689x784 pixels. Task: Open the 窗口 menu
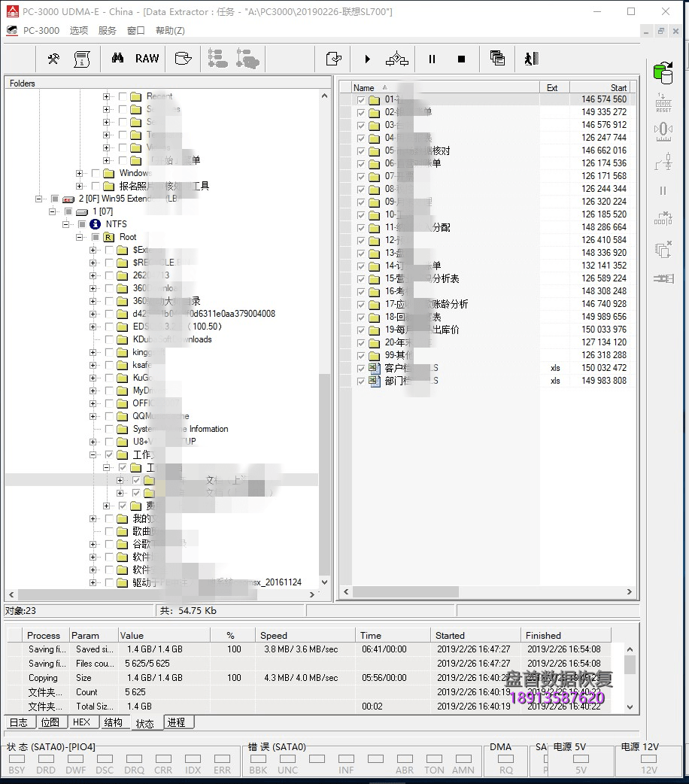pyautogui.click(x=136, y=31)
